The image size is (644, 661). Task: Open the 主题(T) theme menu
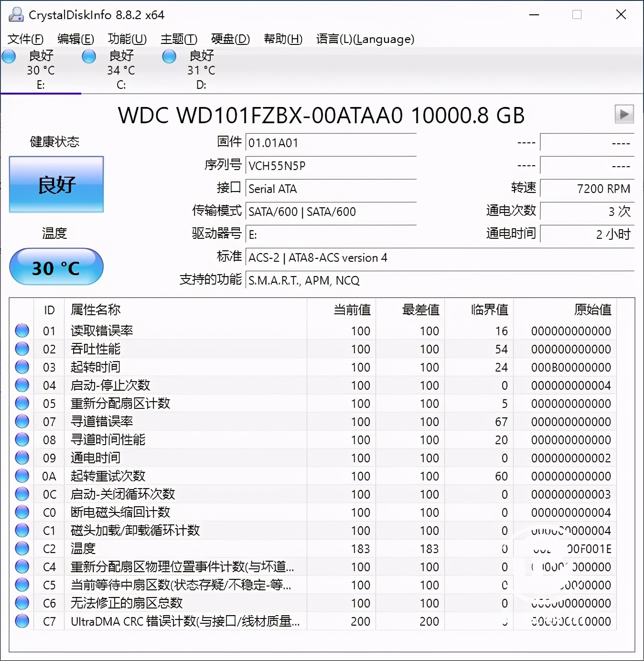tap(179, 39)
